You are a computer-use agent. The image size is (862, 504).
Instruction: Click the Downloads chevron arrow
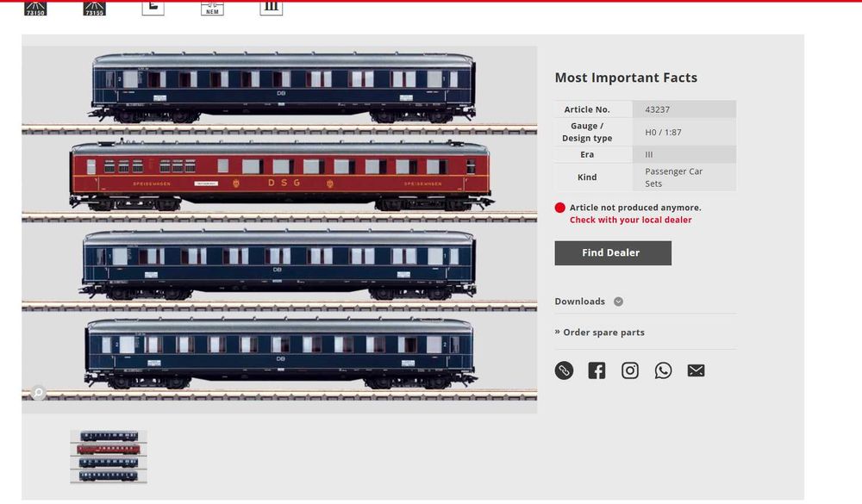point(618,302)
